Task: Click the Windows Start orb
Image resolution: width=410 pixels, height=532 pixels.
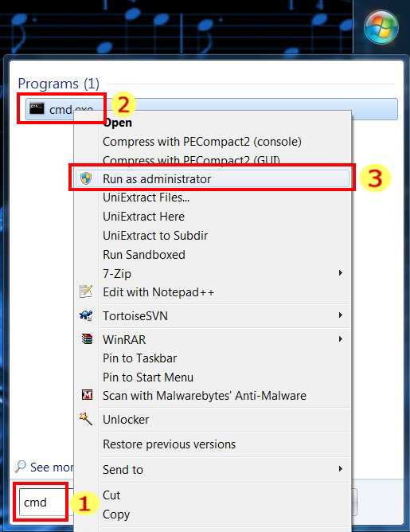Action: (381, 27)
